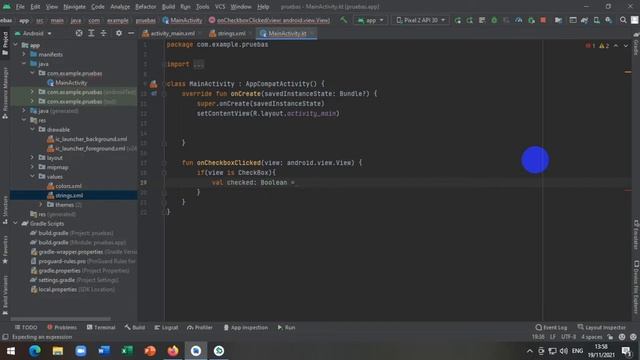Click the Windows Start button

[11, 351]
